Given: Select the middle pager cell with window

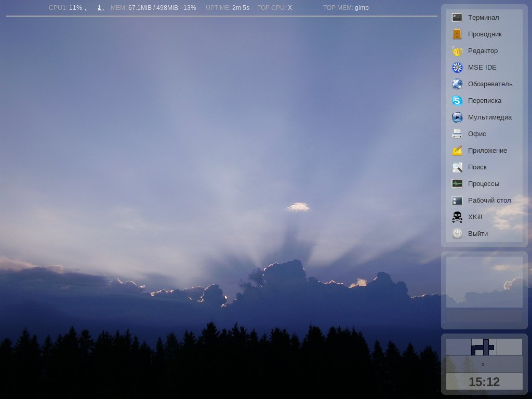Looking at the screenshot, I should point(484,347).
